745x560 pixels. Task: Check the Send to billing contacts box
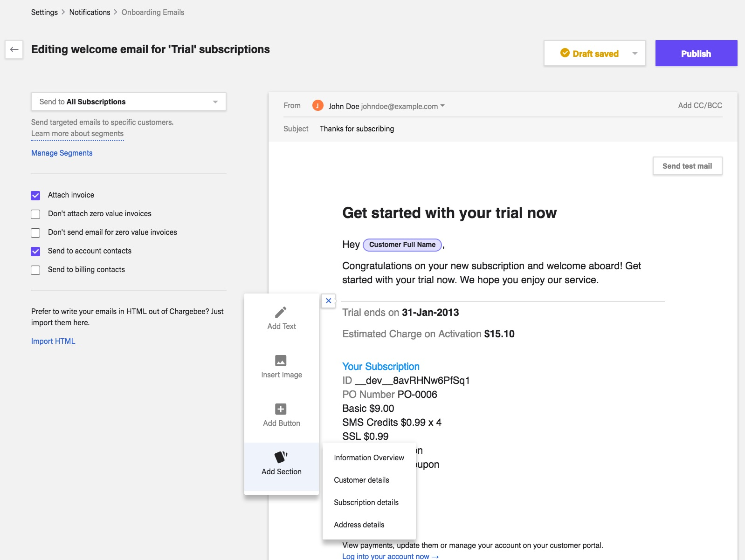35,270
